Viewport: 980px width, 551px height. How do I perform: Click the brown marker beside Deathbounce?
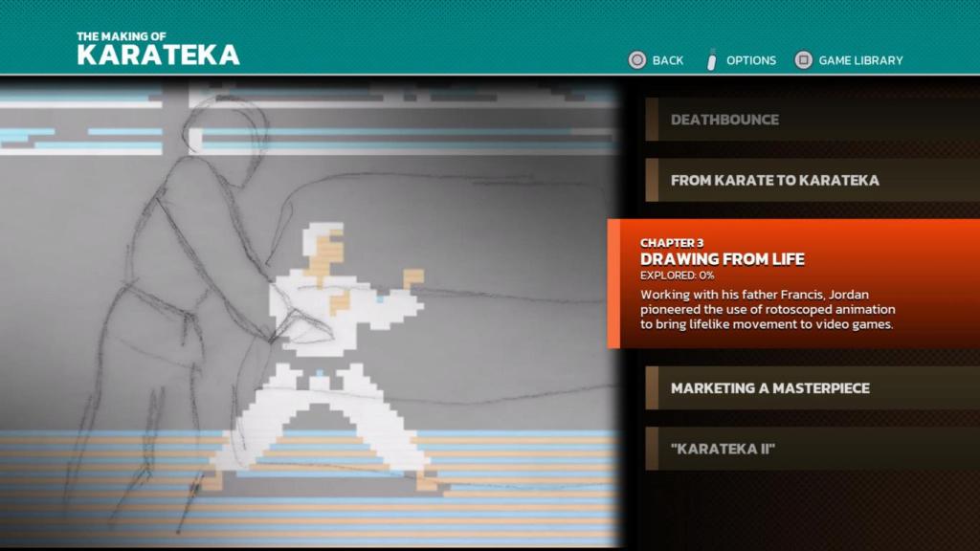point(652,120)
